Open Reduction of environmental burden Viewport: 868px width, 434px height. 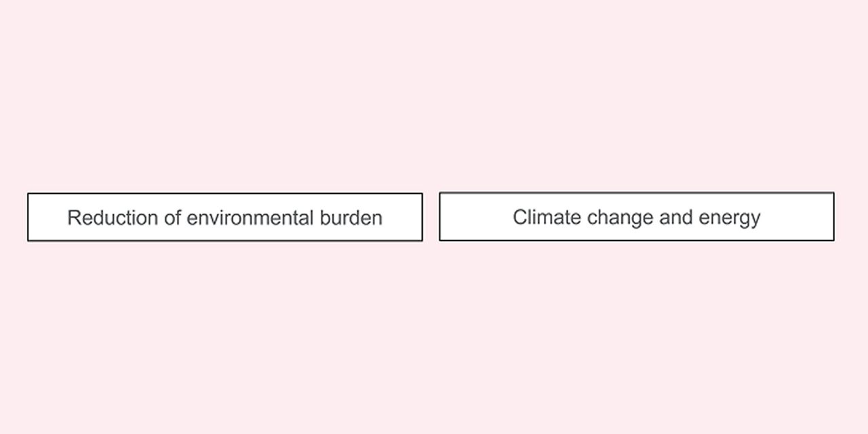click(x=224, y=217)
